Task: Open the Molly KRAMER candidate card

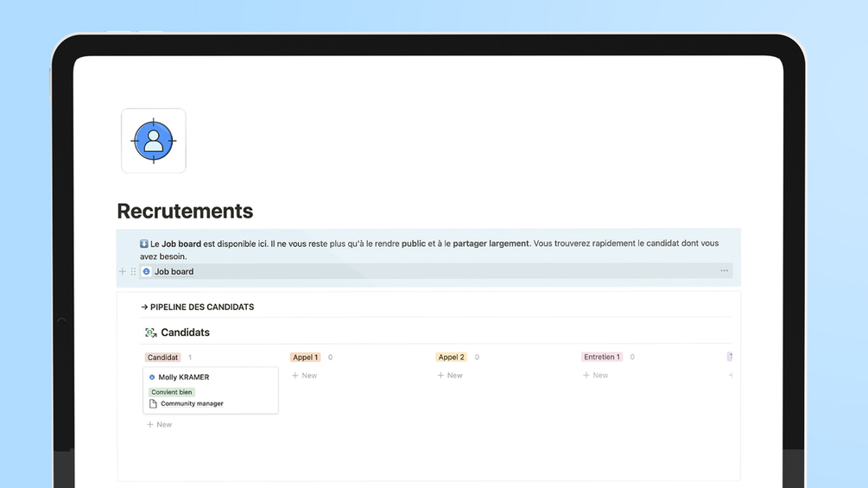Action: 211,390
